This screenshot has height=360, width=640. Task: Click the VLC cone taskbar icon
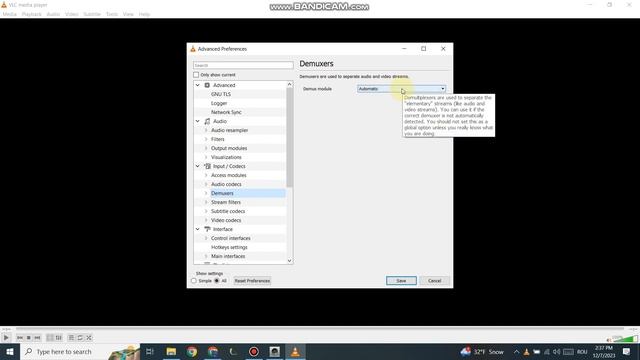(x=295, y=351)
